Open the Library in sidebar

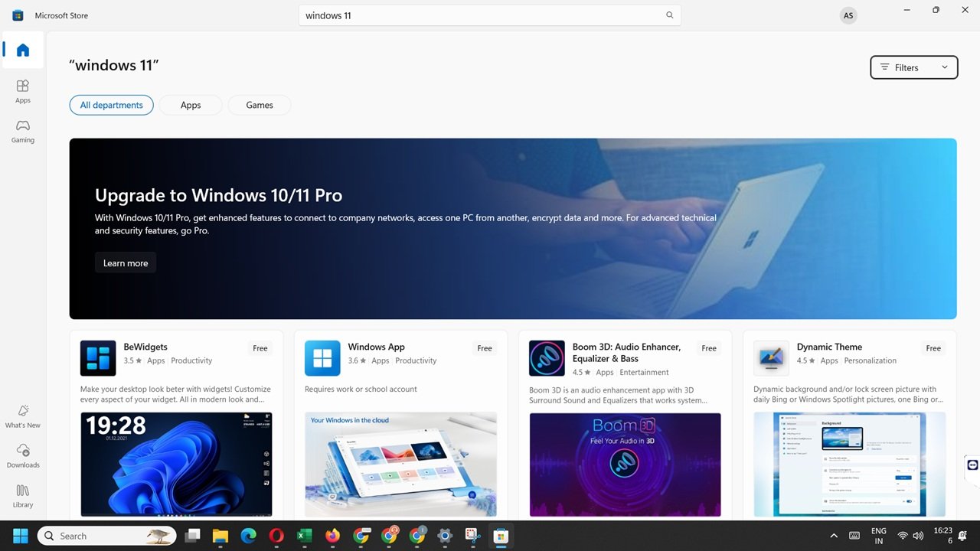pyautogui.click(x=23, y=496)
